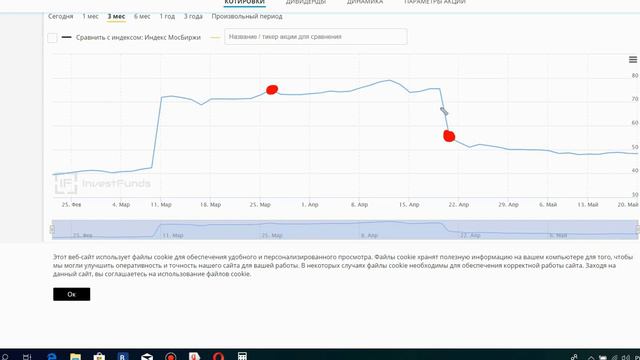Open Edge browser from the taskbar
Screen dimensions: 640x360
(52, 357)
